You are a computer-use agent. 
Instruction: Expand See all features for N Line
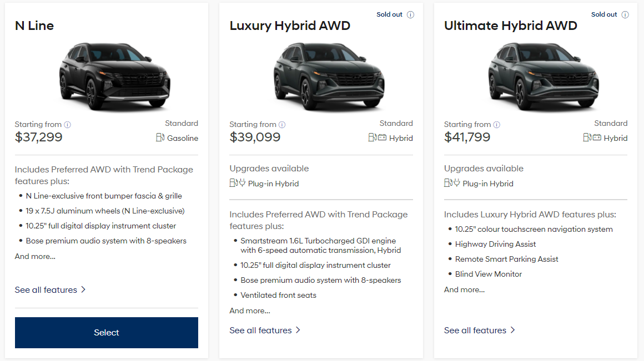point(51,289)
